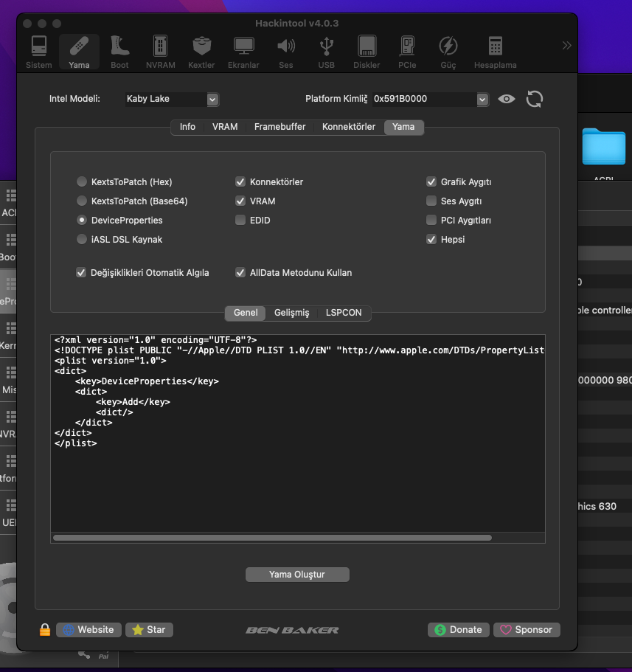Enable the EDID checkbox
This screenshot has width=632, height=672.
tap(240, 220)
